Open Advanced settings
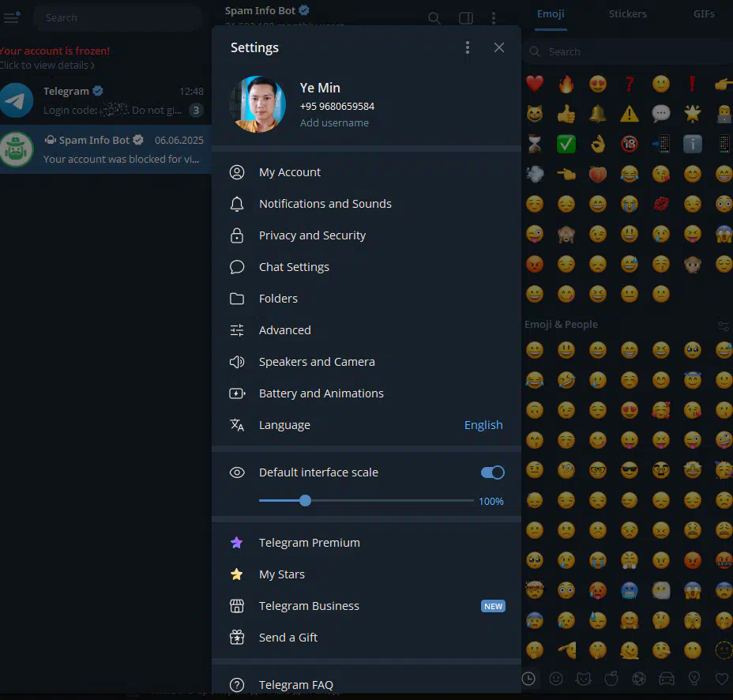This screenshot has width=733, height=700. (366, 330)
